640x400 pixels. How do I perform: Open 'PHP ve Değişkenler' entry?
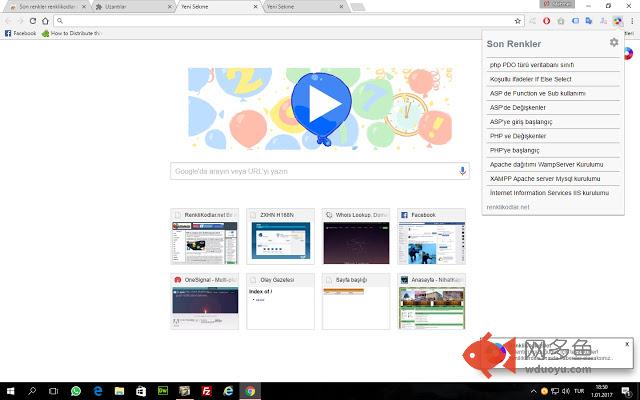tap(553, 136)
